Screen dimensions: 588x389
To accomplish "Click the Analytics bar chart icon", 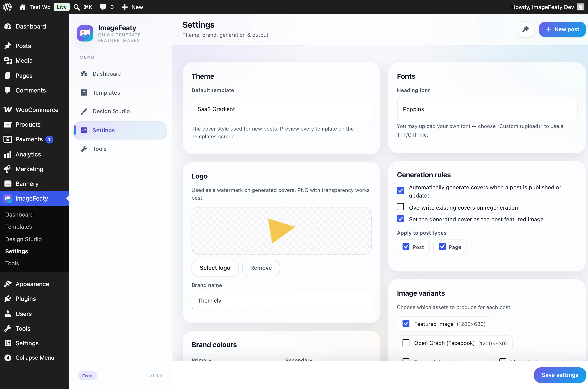I will point(8,154).
